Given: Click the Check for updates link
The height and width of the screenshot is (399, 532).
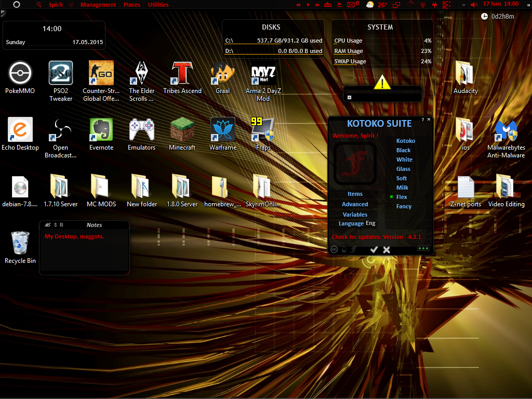Looking at the screenshot, I should pos(376,237).
